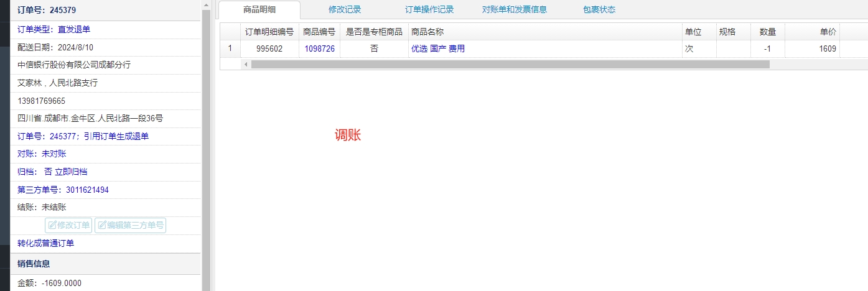
Task: Switch to the 商品明细 tab
Action: (259, 9)
